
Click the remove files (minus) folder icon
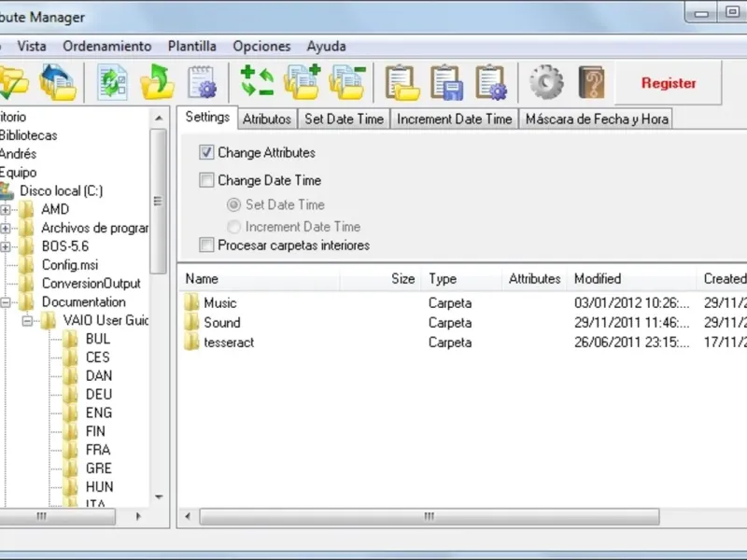pos(347,82)
